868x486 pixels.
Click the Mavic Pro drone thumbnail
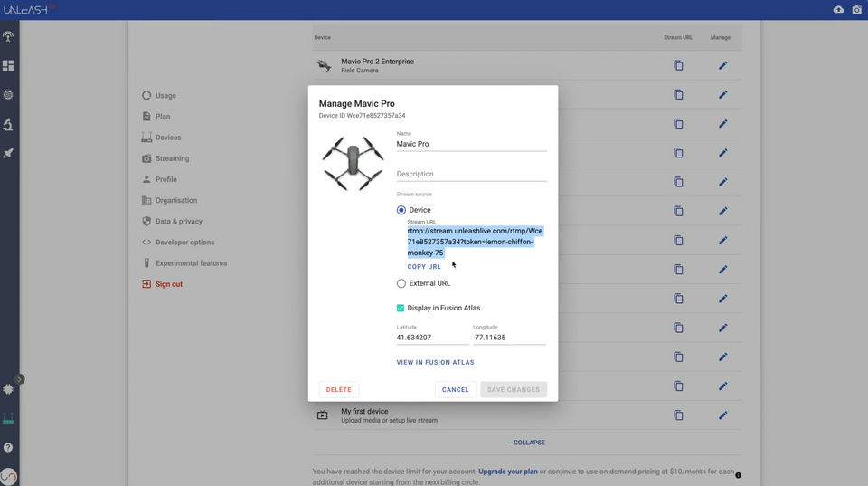[x=353, y=164]
